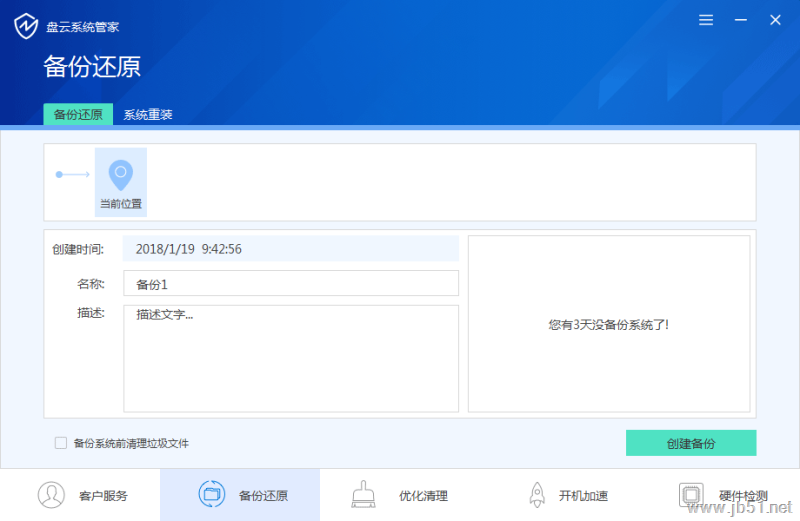The height and width of the screenshot is (521, 800).
Task: Click the 盘云系统管家 shield logo
Action: (26, 26)
